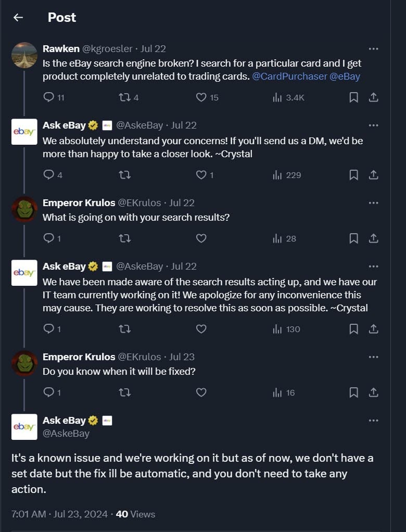Open more options on first Ask eBay reply
Image resolution: width=406 pixels, height=532 pixels.
373,125
